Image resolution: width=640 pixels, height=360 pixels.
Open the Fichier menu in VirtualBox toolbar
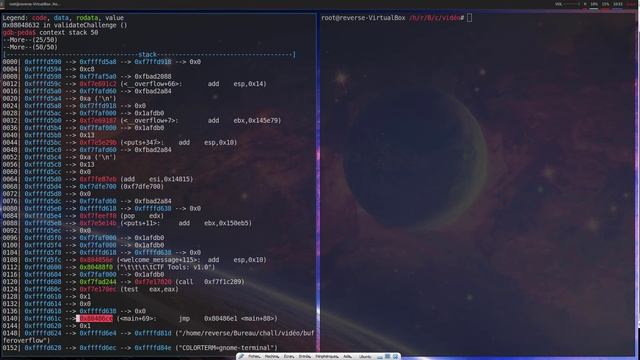tap(255, 357)
